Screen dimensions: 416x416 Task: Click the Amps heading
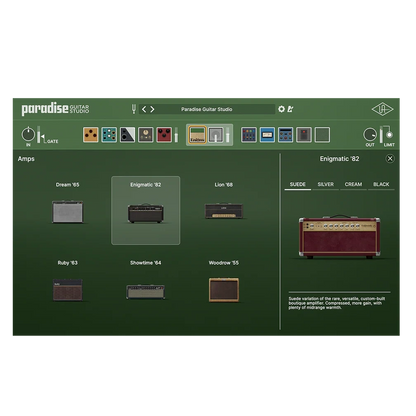pyautogui.click(x=26, y=159)
